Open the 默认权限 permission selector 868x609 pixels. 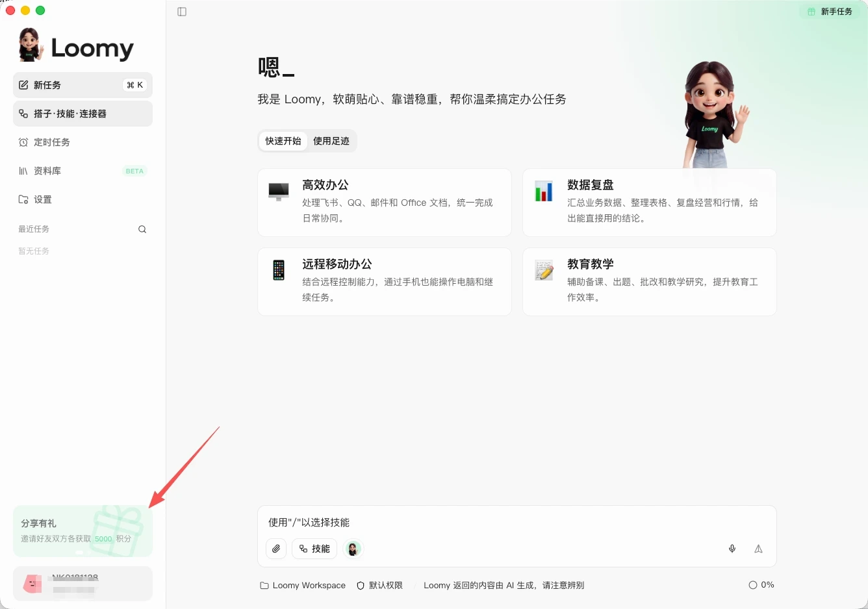pyautogui.click(x=380, y=585)
